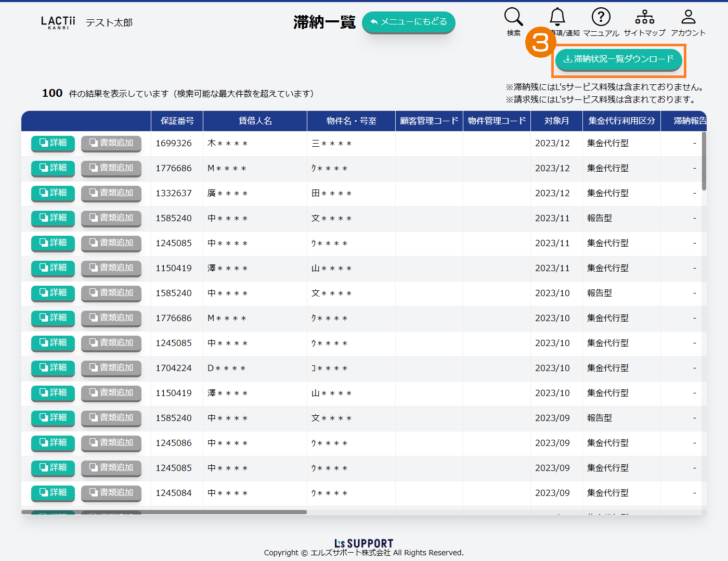The image size is (728, 561).
Task: Click the 対象月 column header
Action: click(x=556, y=121)
